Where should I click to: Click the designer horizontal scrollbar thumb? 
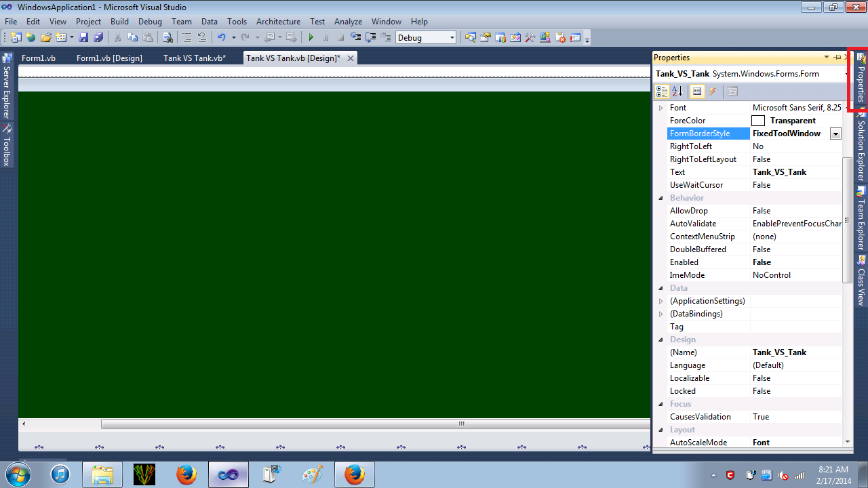tap(375, 424)
